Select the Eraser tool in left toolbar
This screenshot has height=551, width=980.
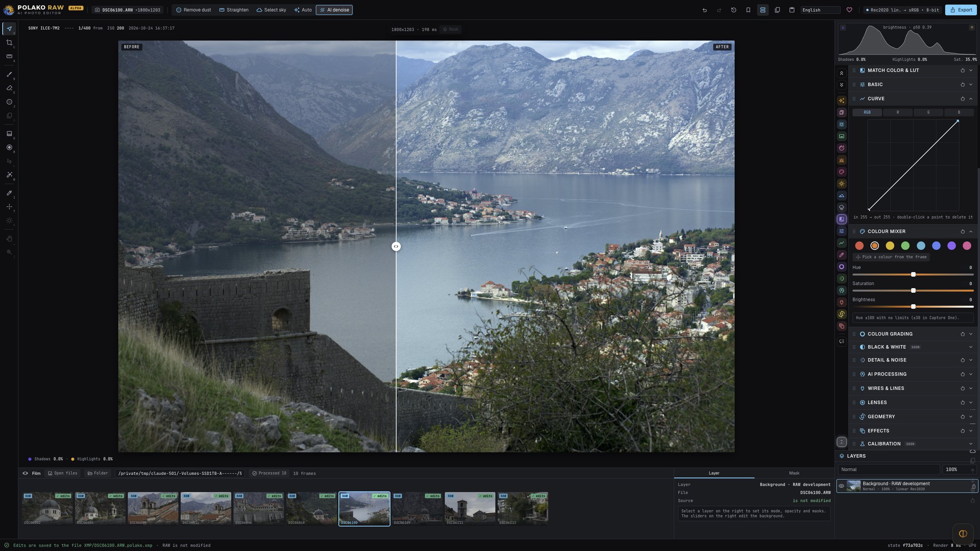(x=9, y=88)
